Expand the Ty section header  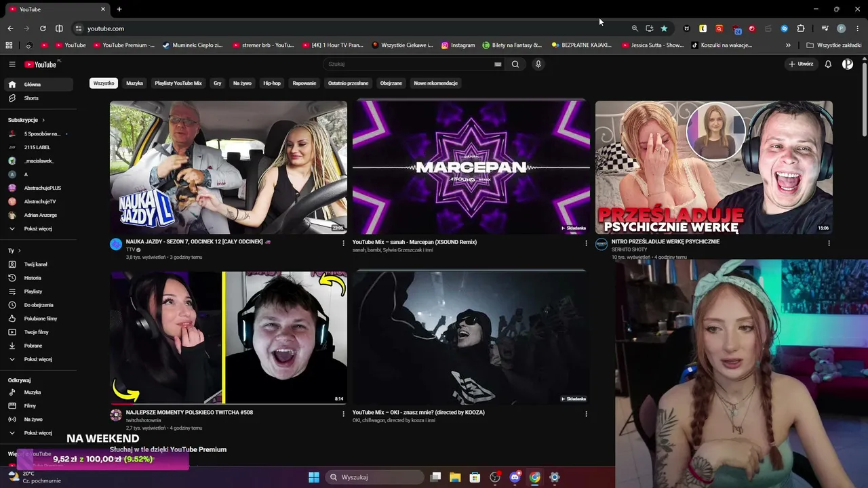pos(14,251)
